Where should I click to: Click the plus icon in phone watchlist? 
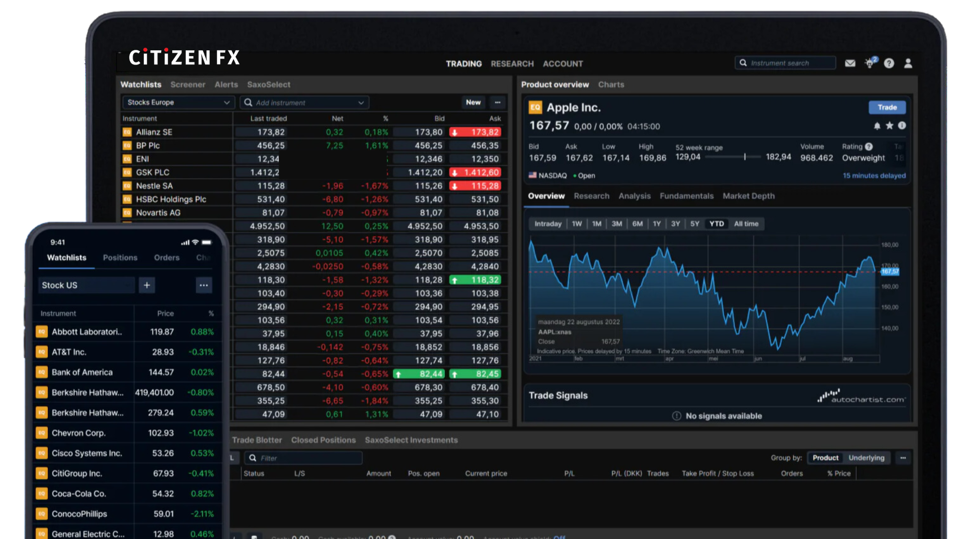(x=147, y=285)
